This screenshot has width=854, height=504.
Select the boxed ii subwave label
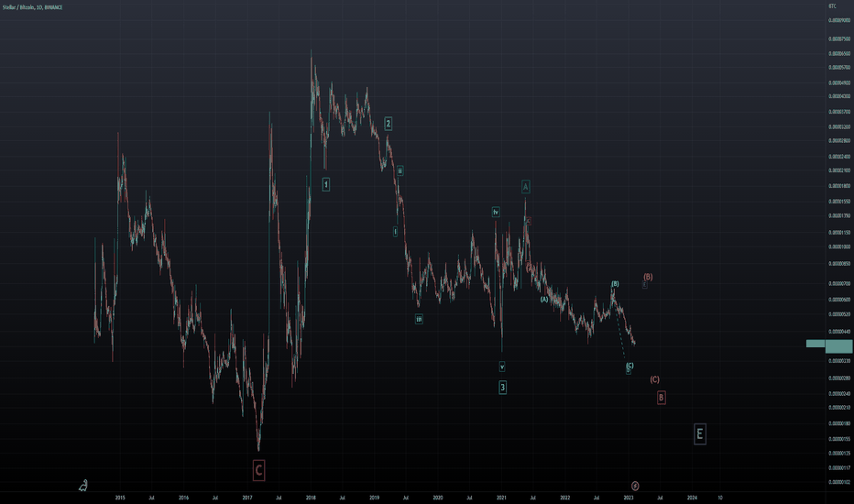tap(400, 170)
